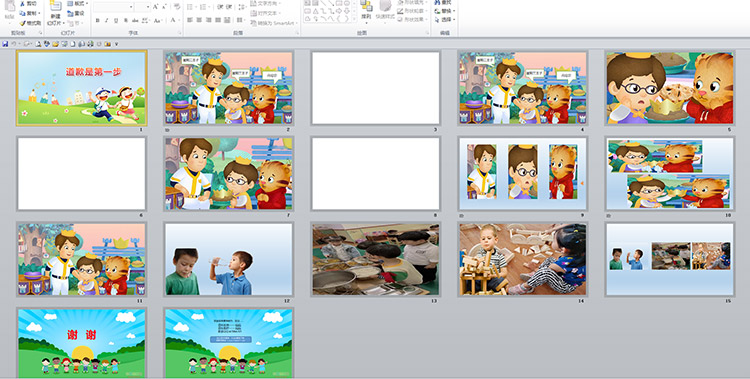750x379 pixels.
Task: Click Convert to SmartArt button
Action: tap(274, 23)
